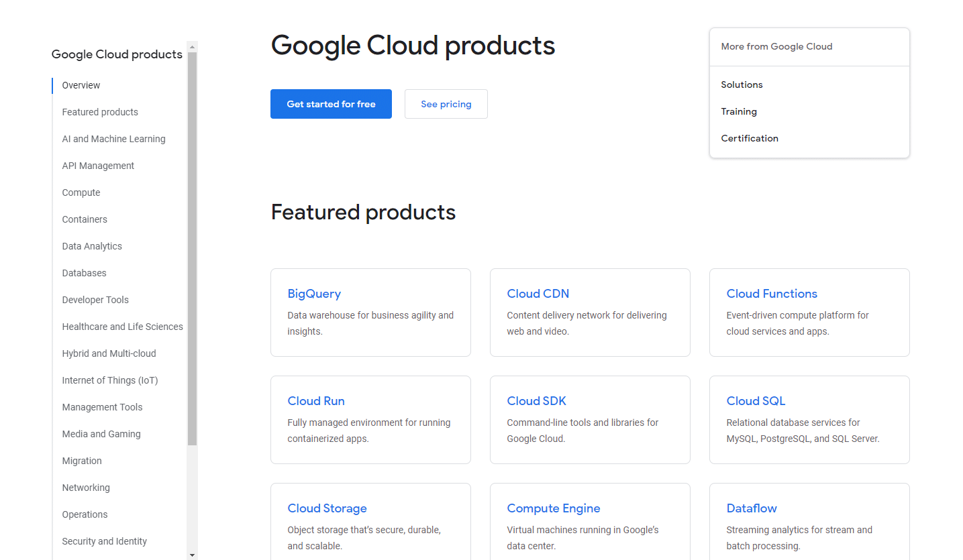
Task: Select Overview in the sidebar navigation
Action: point(81,85)
